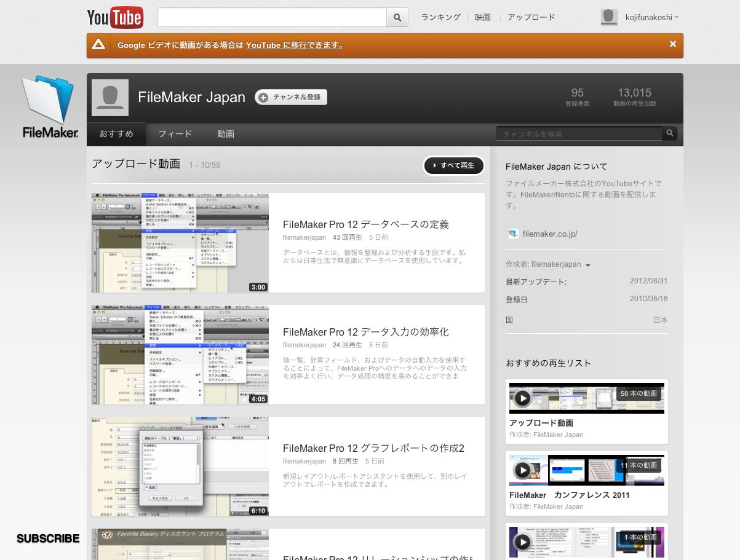Click thumbnail of the 6:10 video
This screenshot has height=560, width=740.
pyautogui.click(x=180, y=467)
